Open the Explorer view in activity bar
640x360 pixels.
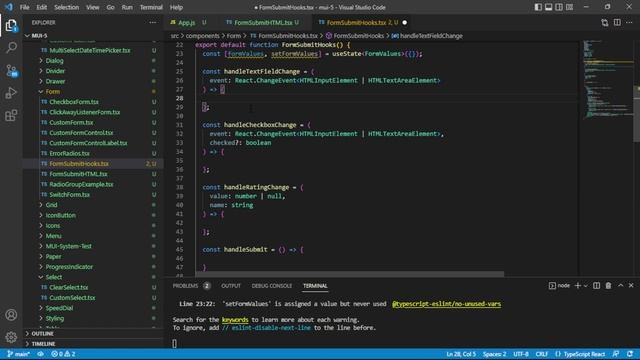11,26
